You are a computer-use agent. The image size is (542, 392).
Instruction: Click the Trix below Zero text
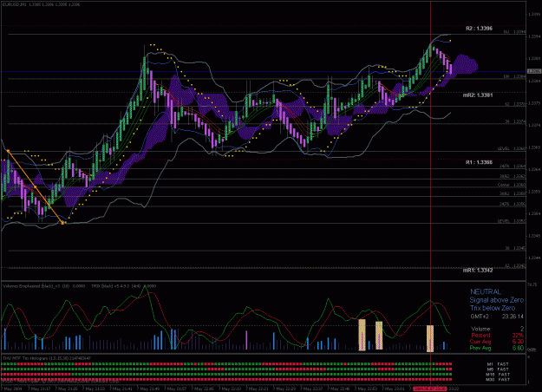coord(493,308)
